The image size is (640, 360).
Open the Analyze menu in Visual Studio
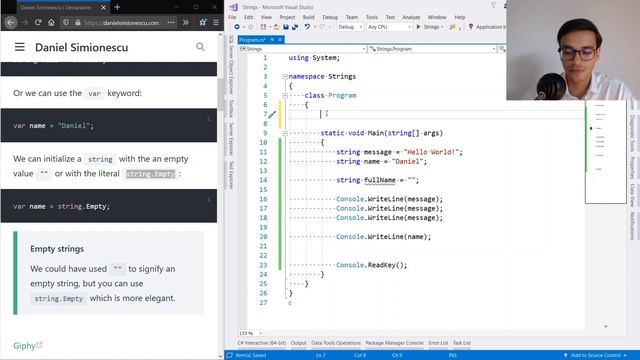(x=411, y=17)
